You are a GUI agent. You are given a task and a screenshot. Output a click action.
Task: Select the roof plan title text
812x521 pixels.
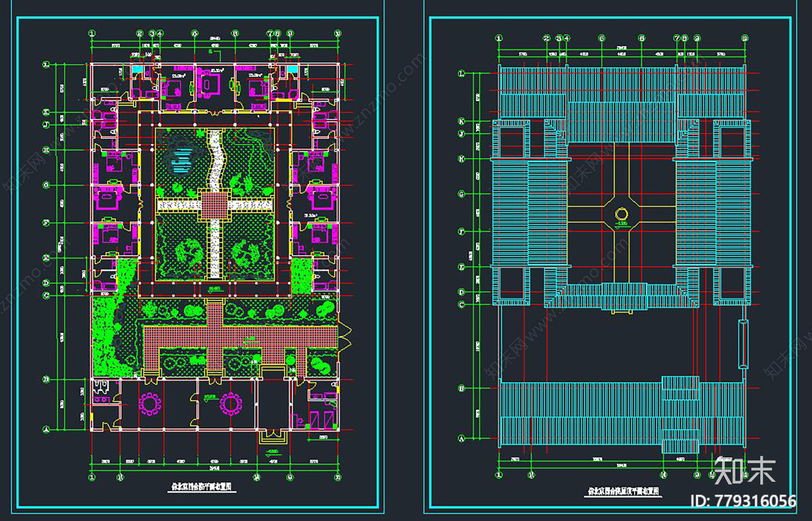(x=623, y=491)
